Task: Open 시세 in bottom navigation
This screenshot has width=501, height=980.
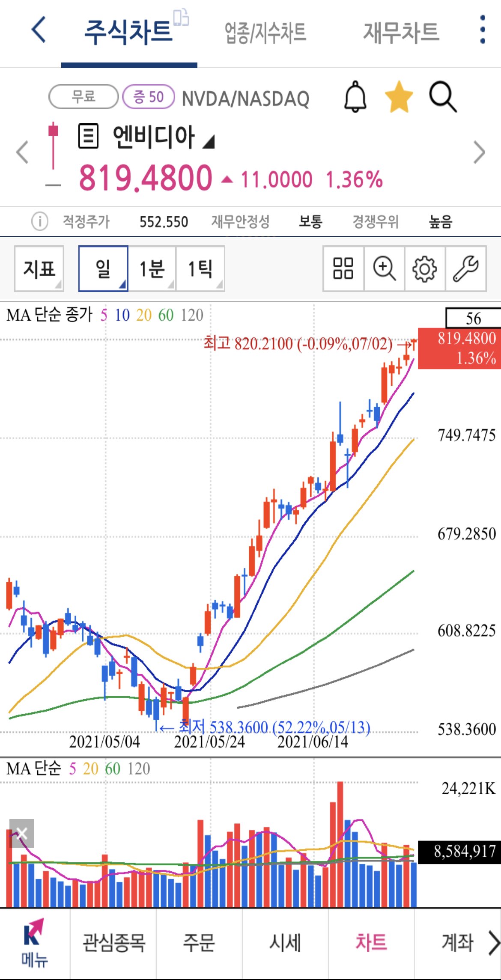Action: click(285, 943)
